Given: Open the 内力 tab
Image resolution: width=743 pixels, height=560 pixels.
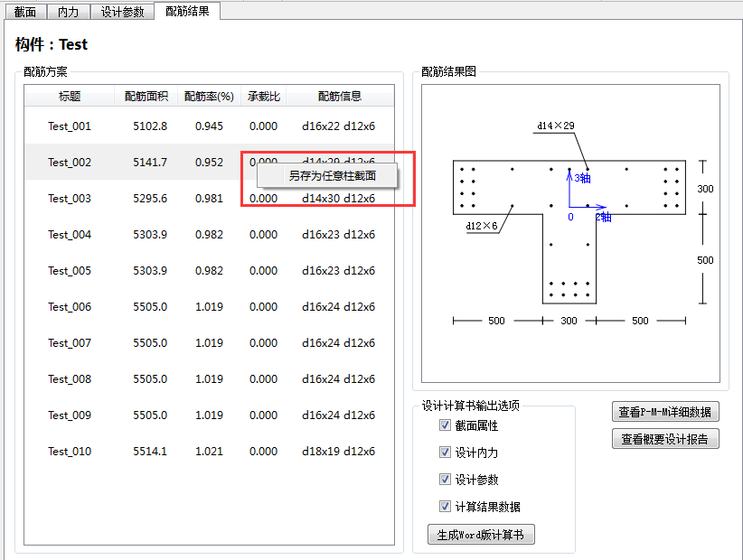Looking at the screenshot, I should (68, 12).
